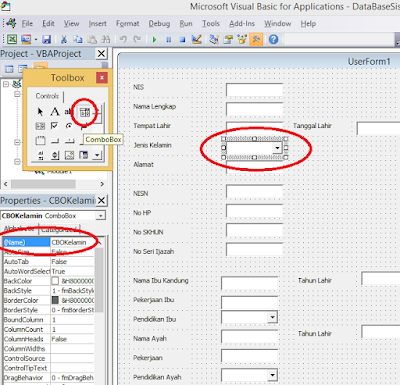Open Project Explorer via toolbar icon
The image size is (400, 385).
(x=214, y=39)
